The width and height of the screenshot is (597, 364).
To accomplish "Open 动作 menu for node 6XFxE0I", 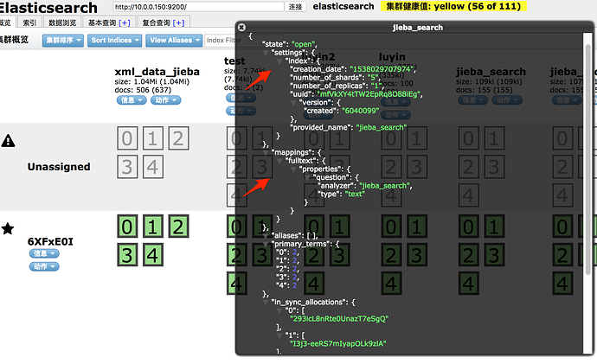I will pos(44,266).
